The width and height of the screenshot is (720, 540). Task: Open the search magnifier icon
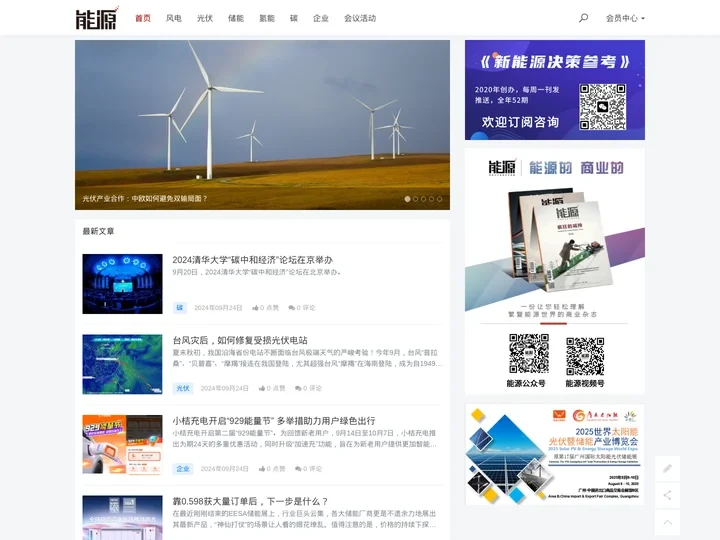[x=583, y=18]
